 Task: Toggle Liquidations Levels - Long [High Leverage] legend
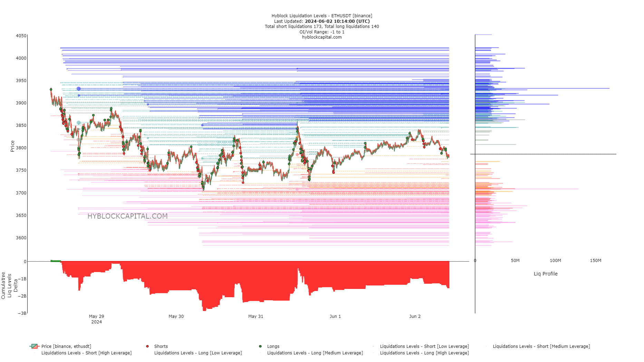(420, 353)
